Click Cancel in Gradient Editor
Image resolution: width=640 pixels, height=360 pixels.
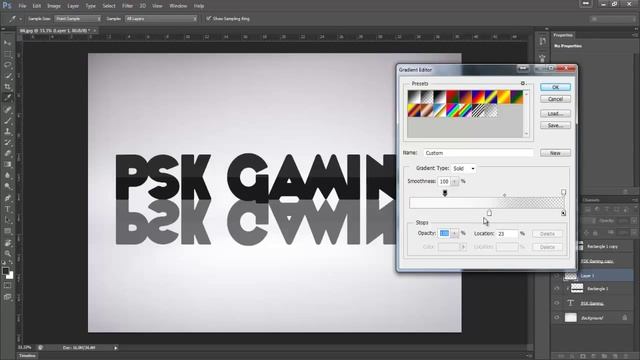point(555,99)
